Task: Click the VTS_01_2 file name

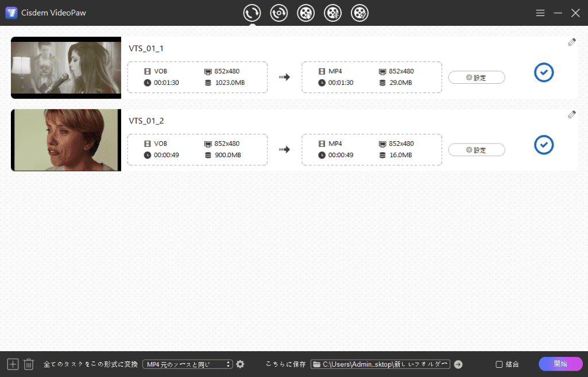Action: point(146,121)
